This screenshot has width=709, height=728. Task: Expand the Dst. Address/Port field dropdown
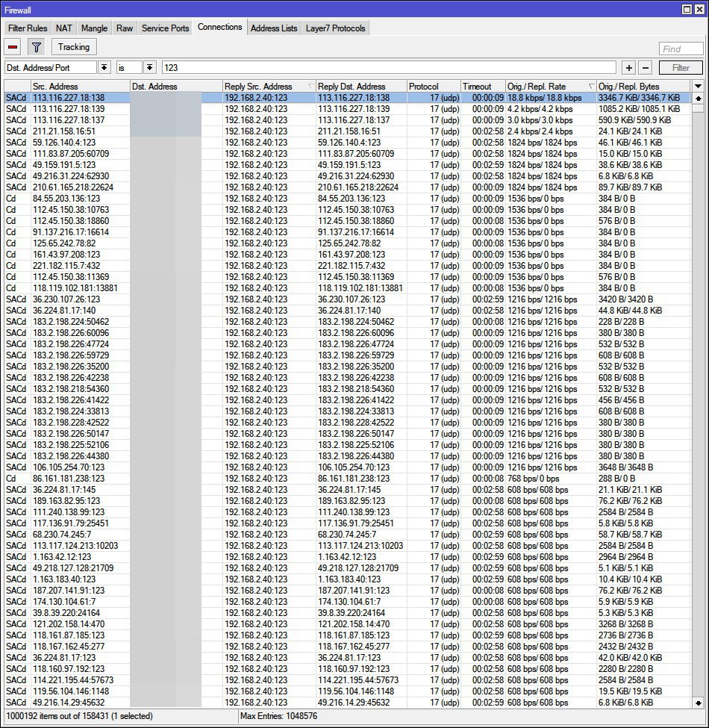(104, 68)
